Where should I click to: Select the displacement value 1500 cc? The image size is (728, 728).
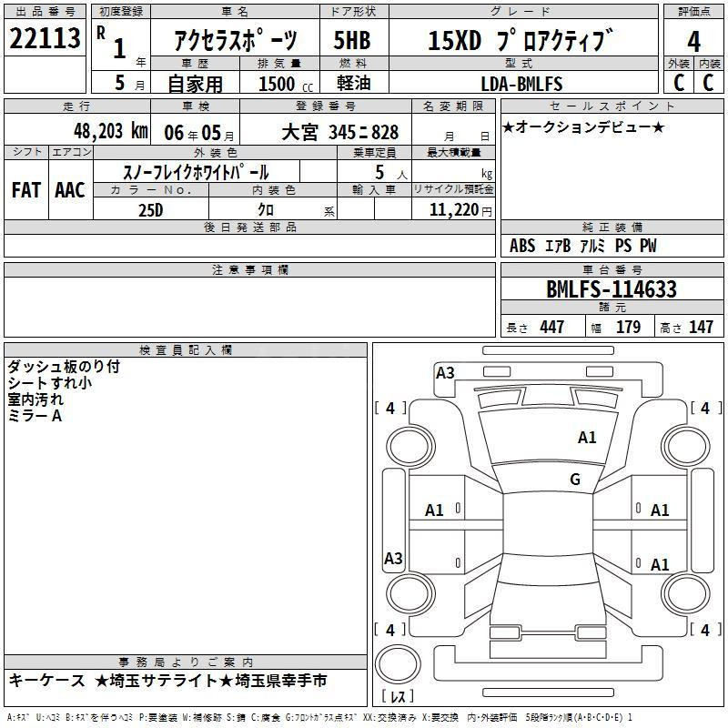tap(286, 84)
